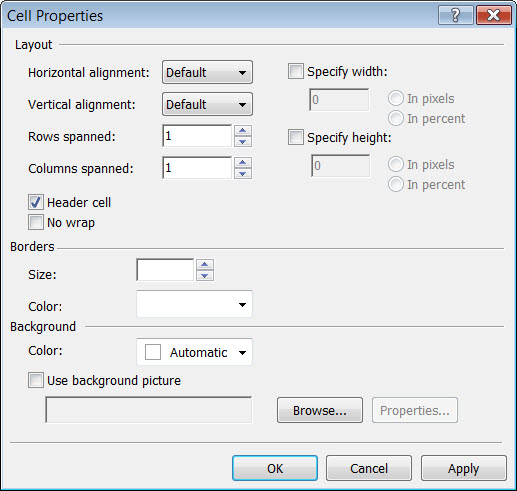Enable the Specify height checkbox
This screenshot has height=491, width=517.
(296, 137)
